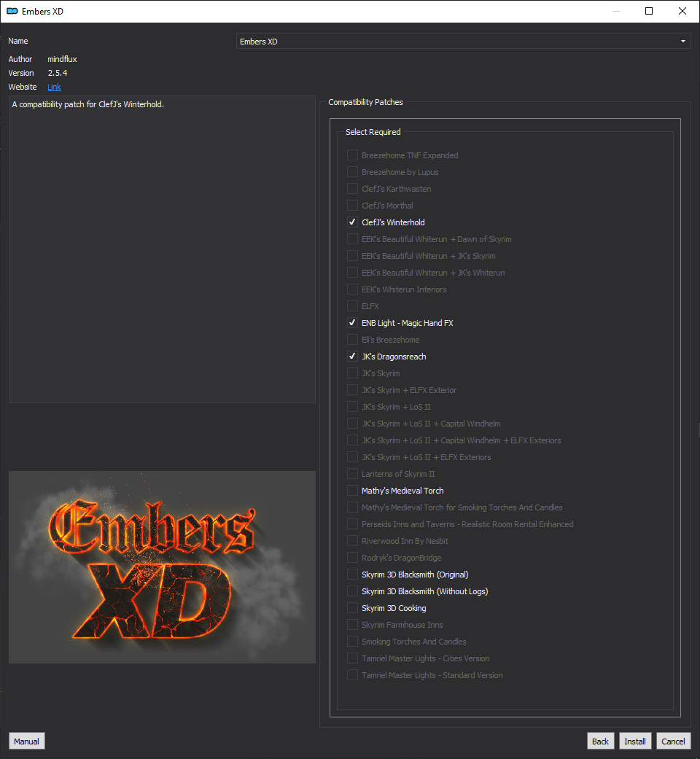The width and height of the screenshot is (700, 759).
Task: Tick the Breezehome by Lupus checkbox
Action: click(x=352, y=172)
